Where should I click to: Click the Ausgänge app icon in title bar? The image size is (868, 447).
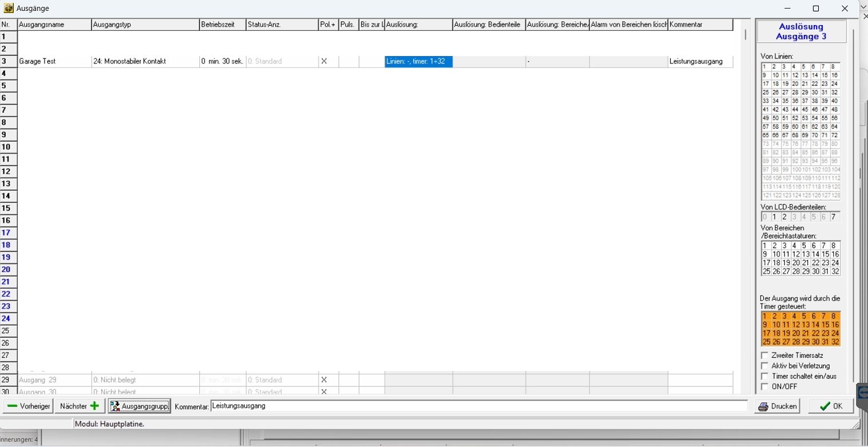coord(9,9)
